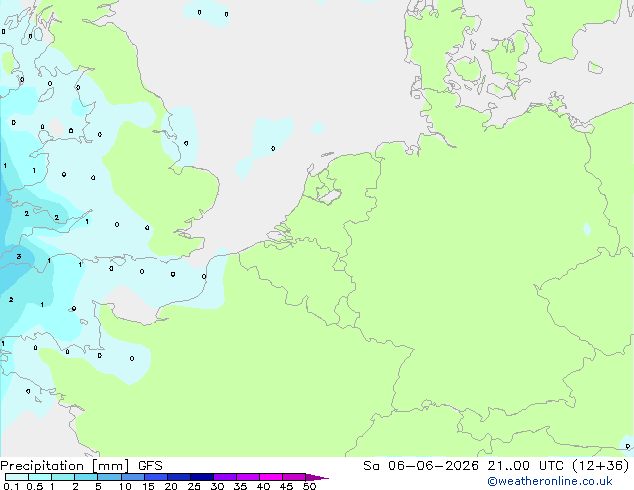Image resolution: width=634 pixels, height=490 pixels.
Task: Click legend scale label '0.1'
Action: pyautogui.click(x=11, y=486)
